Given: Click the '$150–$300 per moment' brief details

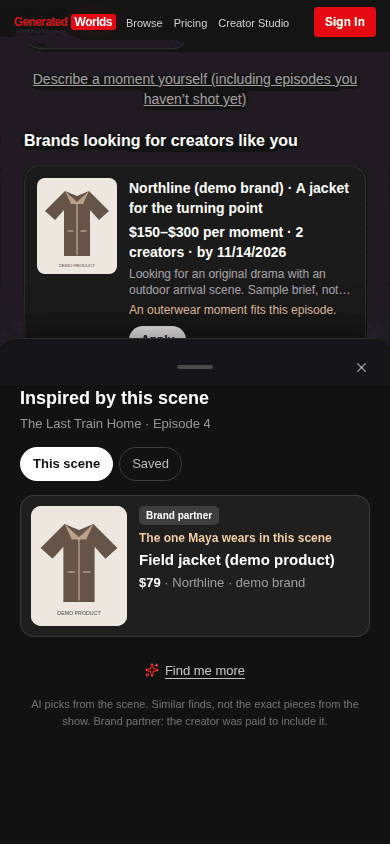Looking at the screenshot, I should 216,242.
